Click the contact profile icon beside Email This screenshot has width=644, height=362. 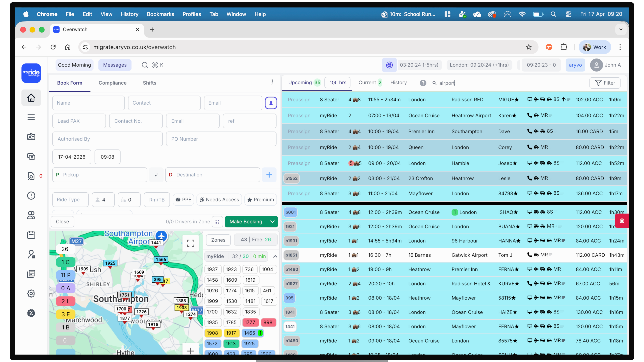[x=271, y=103]
